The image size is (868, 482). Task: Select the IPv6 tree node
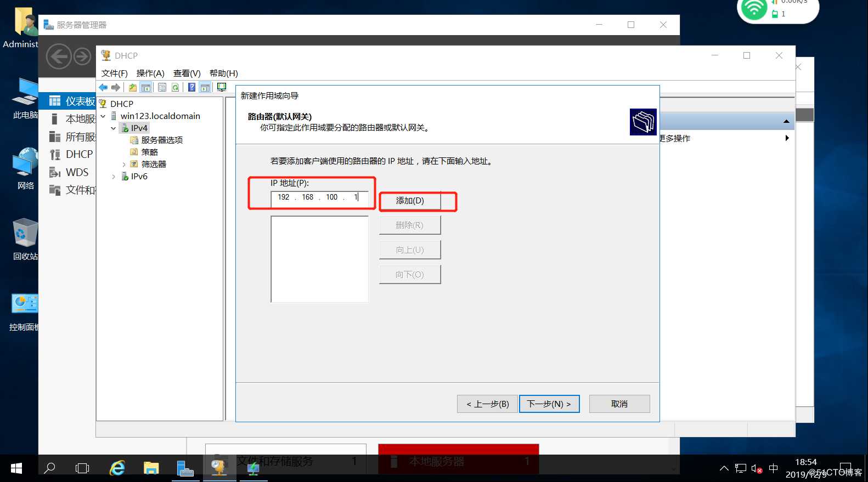[139, 176]
